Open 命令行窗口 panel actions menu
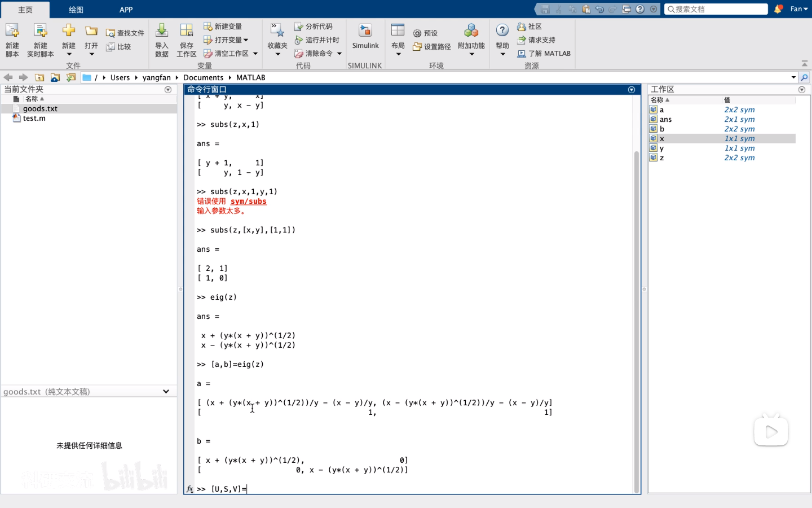Viewport: 812px width, 508px height. [632, 90]
